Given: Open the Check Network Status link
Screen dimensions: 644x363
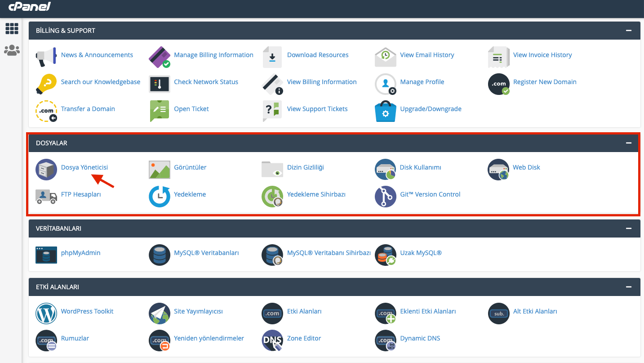Looking at the screenshot, I should coord(206,82).
